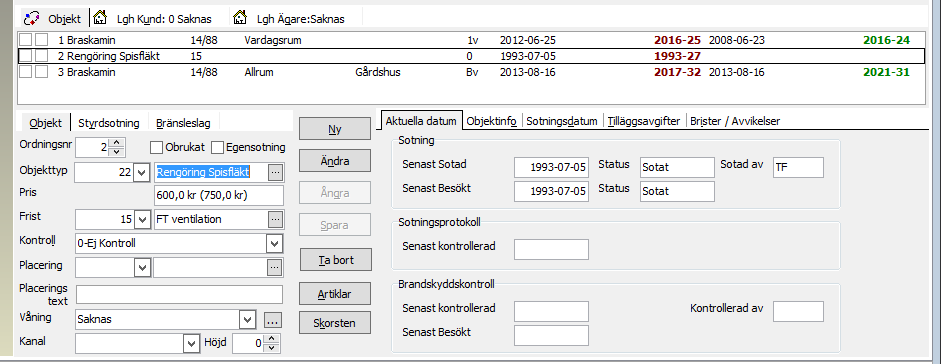Click the Lgh Ägare house icon
941x364 pixels.
click(240, 18)
